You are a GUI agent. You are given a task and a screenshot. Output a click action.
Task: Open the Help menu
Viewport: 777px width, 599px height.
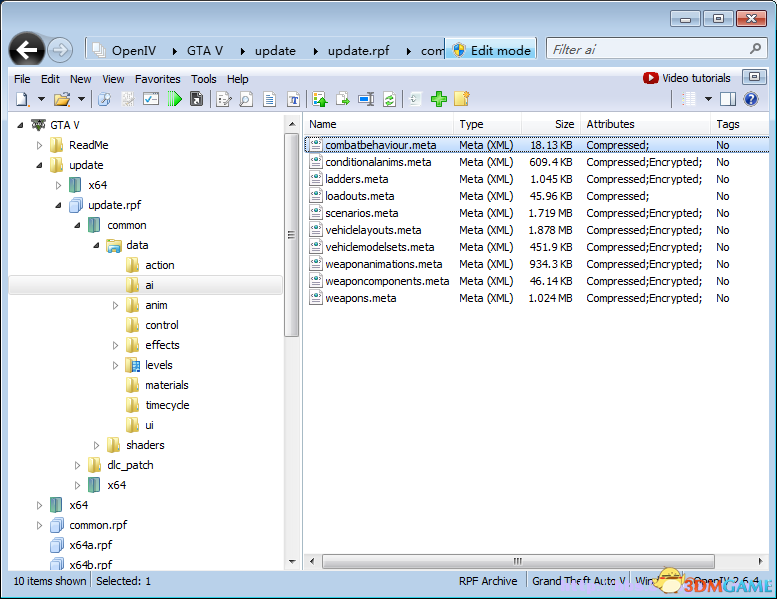click(x=237, y=79)
